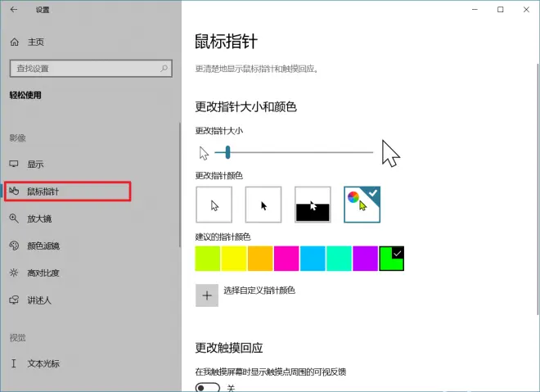
Task: Click 选择自定义指针颜色 label
Action: pyautogui.click(x=259, y=291)
